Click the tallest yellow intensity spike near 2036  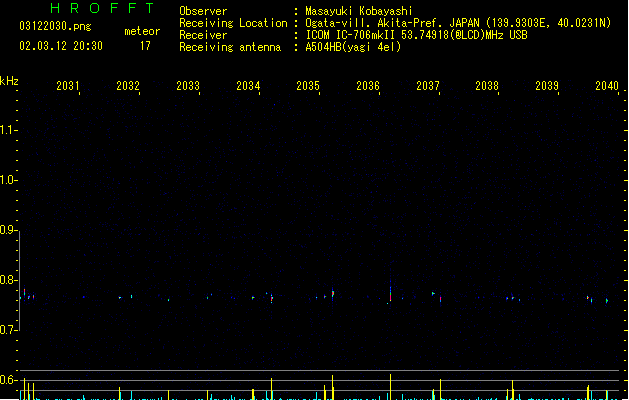390,387
